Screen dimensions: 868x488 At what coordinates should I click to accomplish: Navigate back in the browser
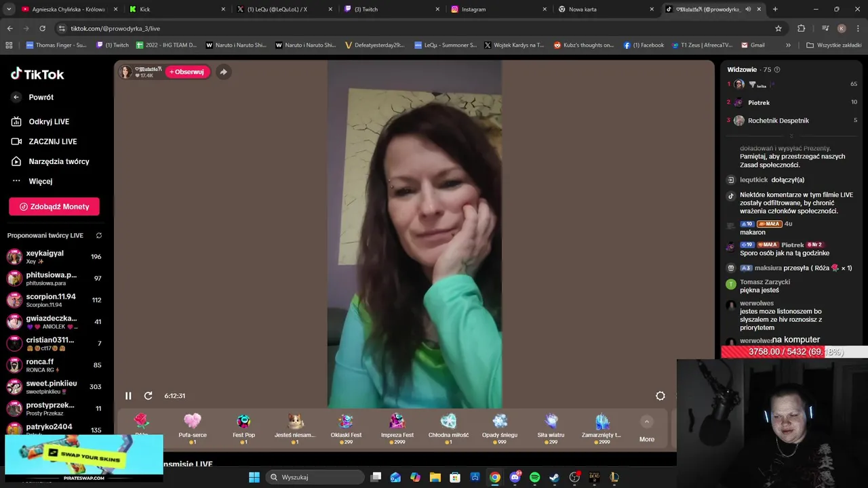click(x=9, y=28)
